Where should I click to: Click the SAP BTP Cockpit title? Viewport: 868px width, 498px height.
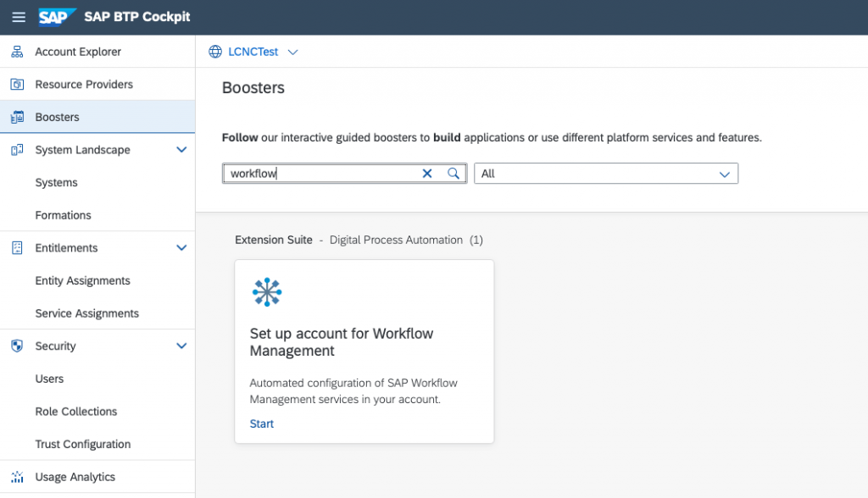coord(136,17)
